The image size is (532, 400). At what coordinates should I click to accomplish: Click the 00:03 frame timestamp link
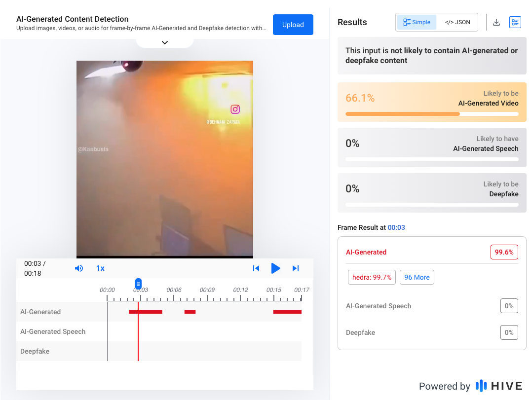pos(396,227)
